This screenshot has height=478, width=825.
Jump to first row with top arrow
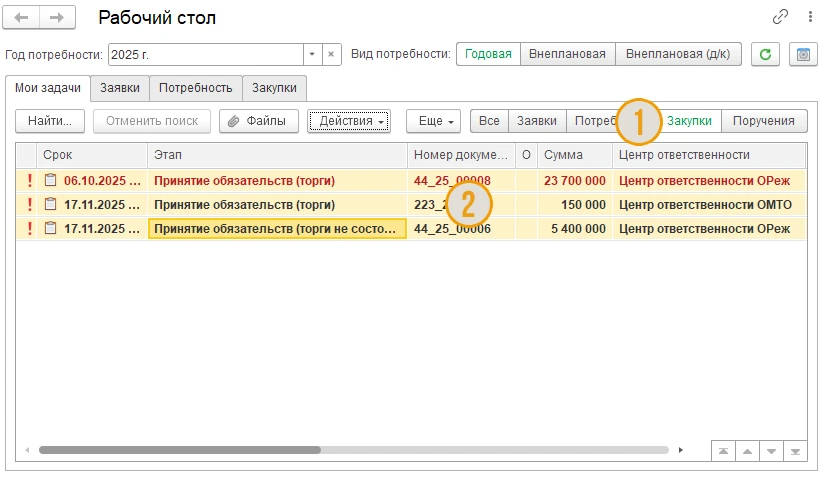click(723, 451)
